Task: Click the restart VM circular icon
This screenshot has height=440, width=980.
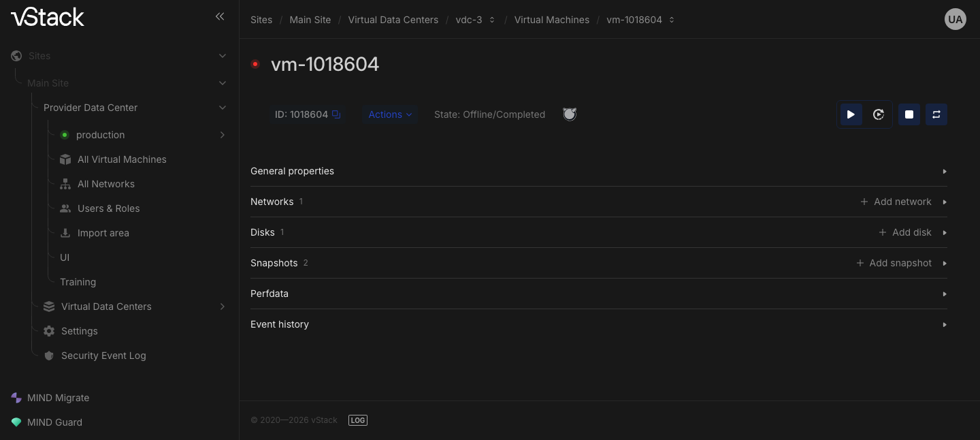Action: (x=879, y=114)
